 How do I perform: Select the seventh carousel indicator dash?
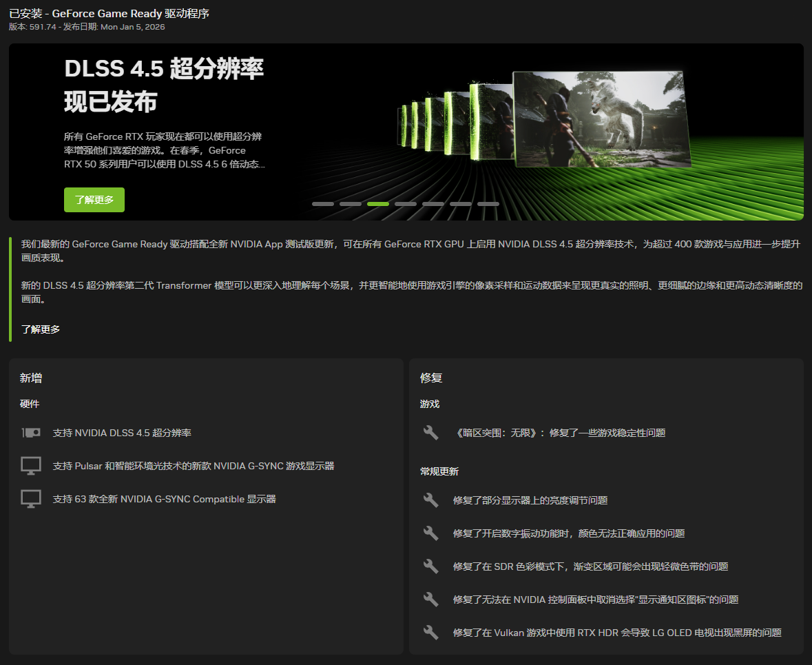(488, 204)
